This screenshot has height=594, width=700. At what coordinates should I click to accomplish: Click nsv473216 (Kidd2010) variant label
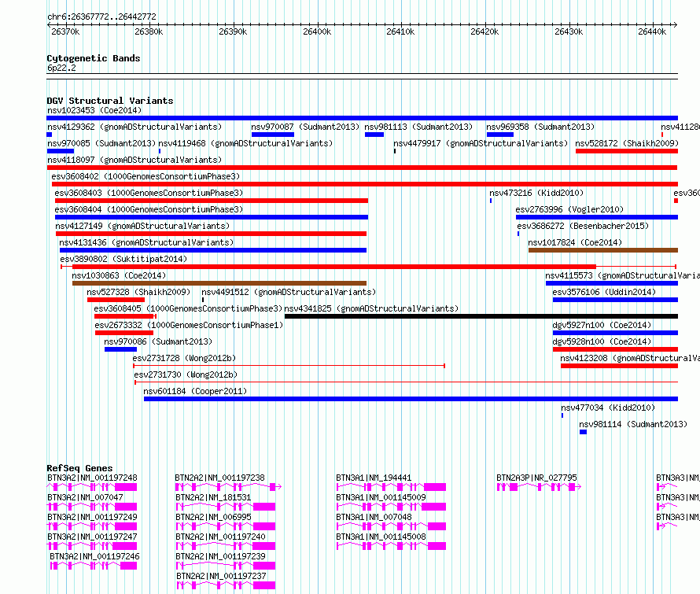click(x=536, y=193)
